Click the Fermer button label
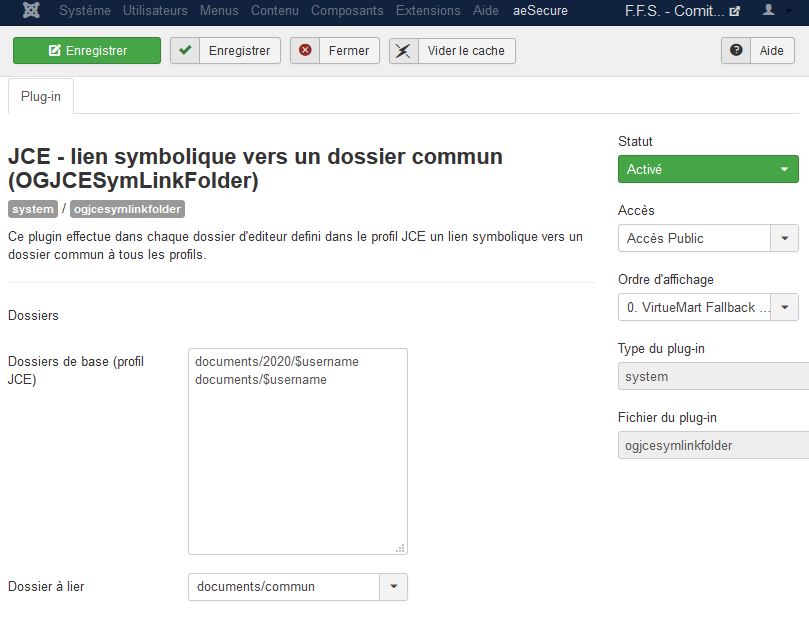The image size is (809, 625). (349, 51)
